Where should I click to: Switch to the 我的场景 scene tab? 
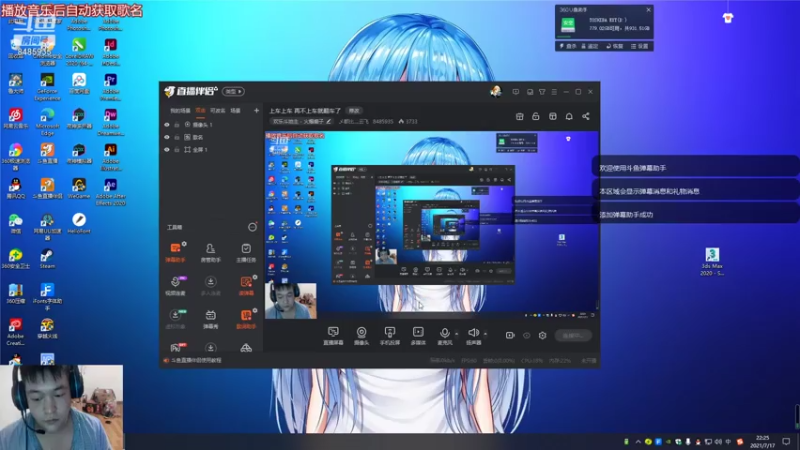180,110
